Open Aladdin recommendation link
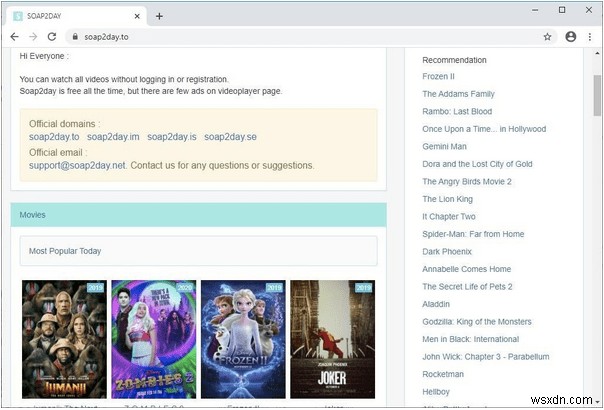 (436, 304)
